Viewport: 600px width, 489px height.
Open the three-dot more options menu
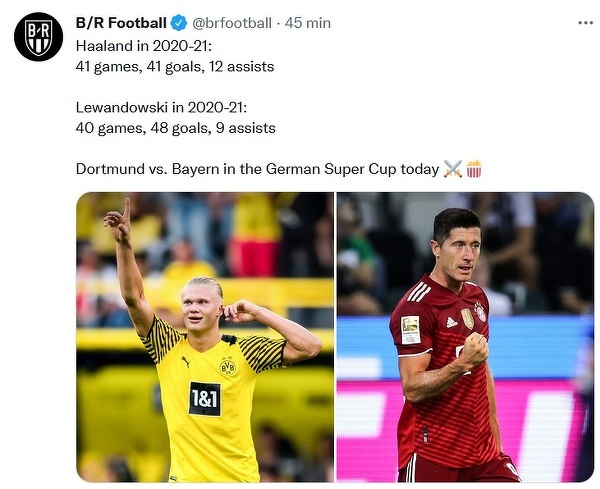click(x=585, y=23)
